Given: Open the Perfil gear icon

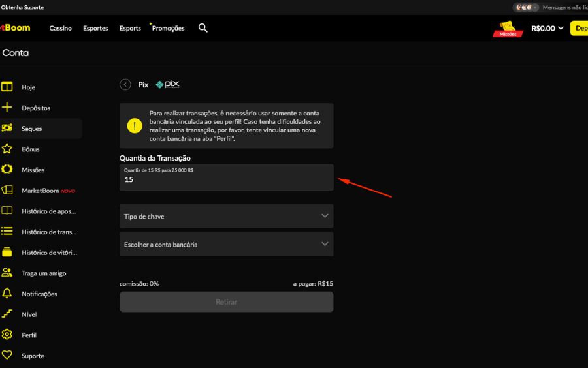Looking at the screenshot, I should (x=7, y=335).
